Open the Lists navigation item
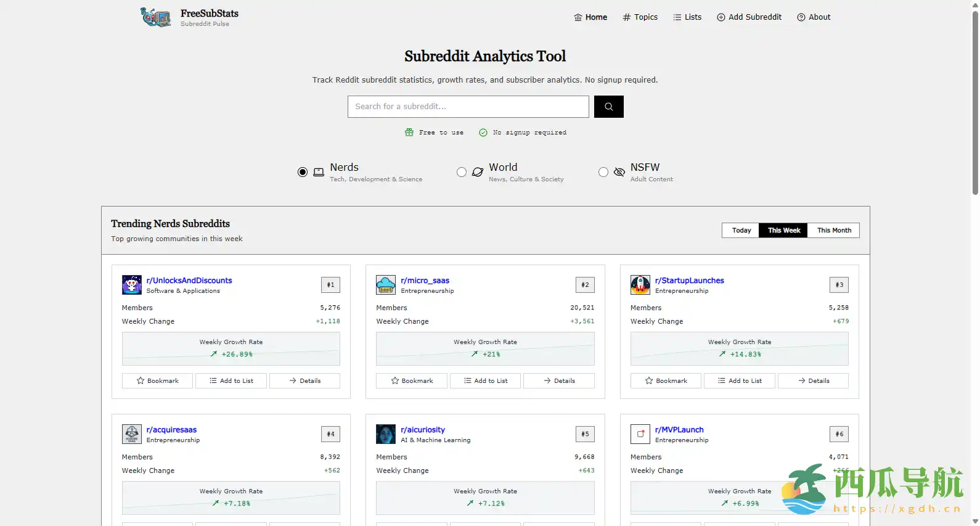The height and width of the screenshot is (526, 980). coord(687,17)
